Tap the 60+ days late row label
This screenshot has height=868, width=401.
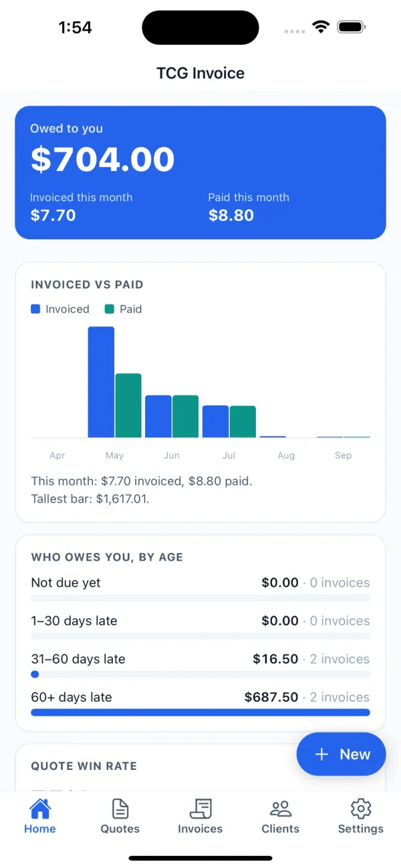click(x=72, y=697)
